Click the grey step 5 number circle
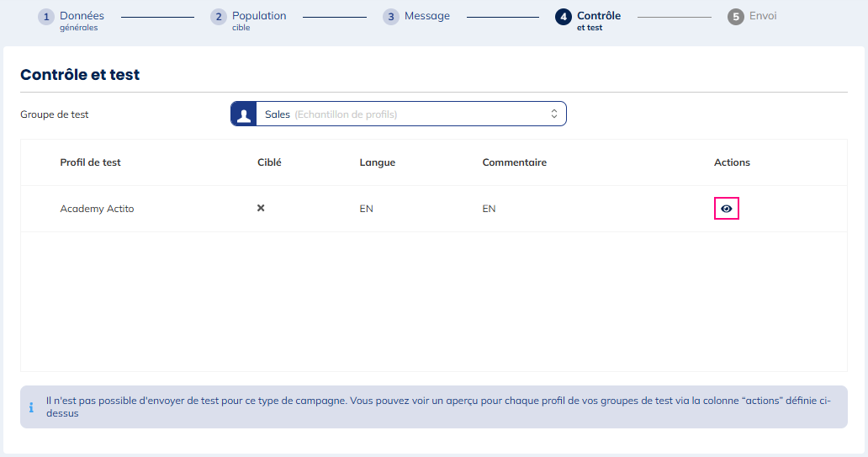 pyautogui.click(x=736, y=17)
